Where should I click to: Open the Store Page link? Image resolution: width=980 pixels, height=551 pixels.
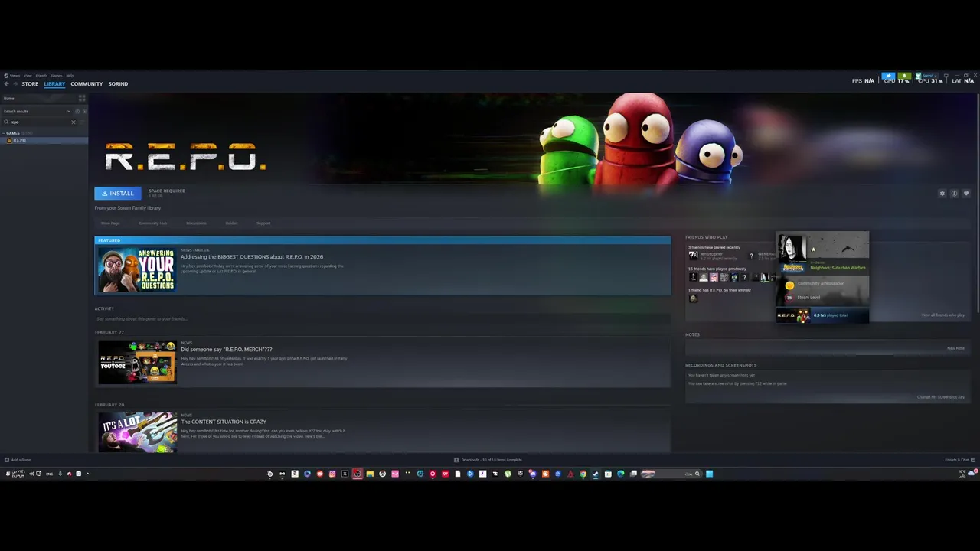tap(110, 223)
